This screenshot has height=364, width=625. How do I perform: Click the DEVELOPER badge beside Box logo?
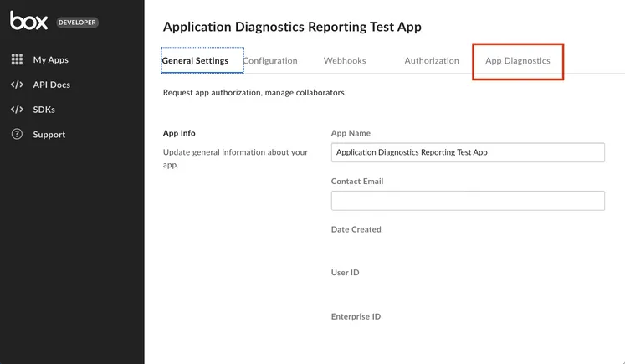[77, 23]
